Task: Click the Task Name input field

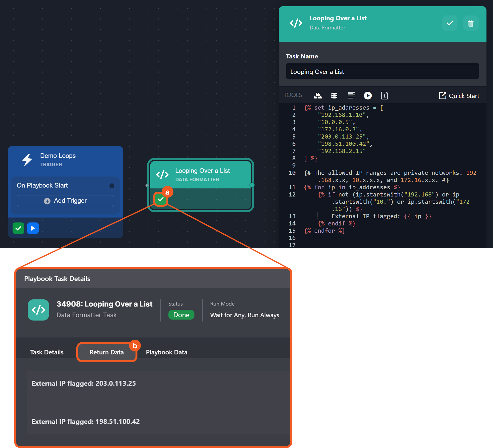Action: 382,72
